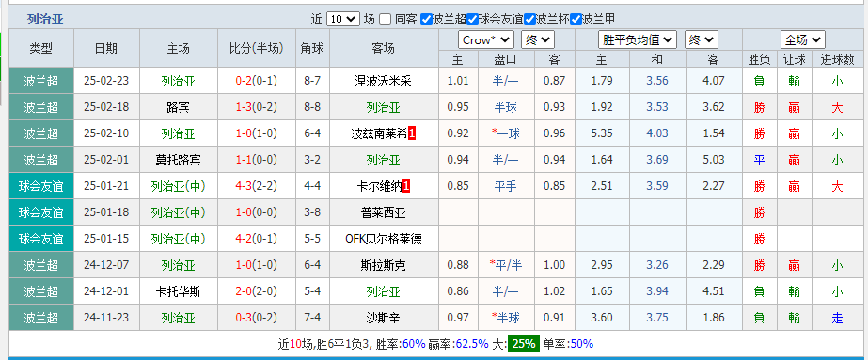The height and width of the screenshot is (360, 868).
Task: Uncheck the 波兰杯 filter checkbox
Action: [x=529, y=20]
